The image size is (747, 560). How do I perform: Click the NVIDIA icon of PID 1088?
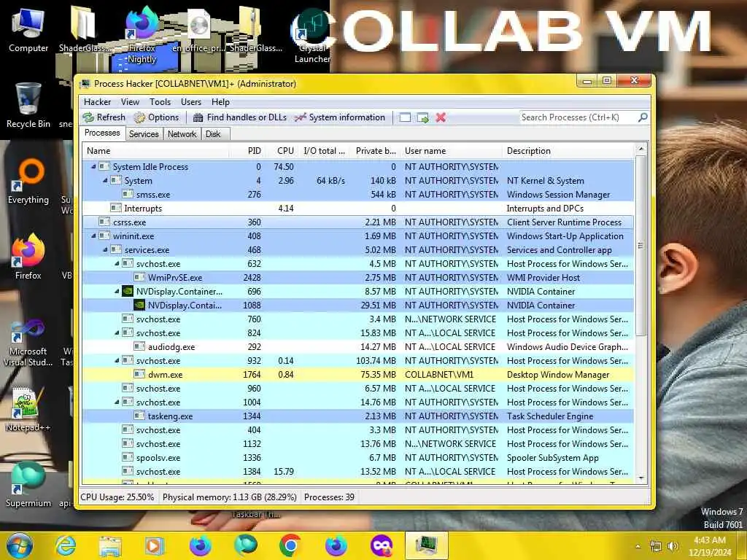click(x=139, y=305)
